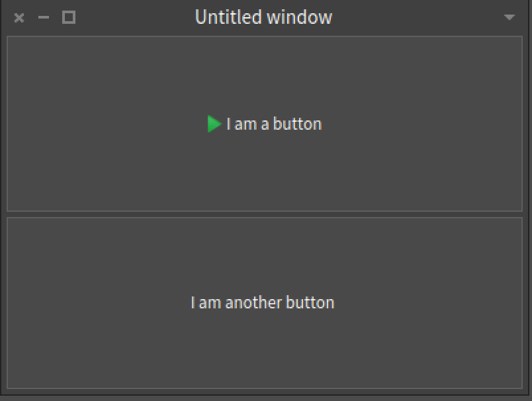Open the title bar dropdown arrow menu
Viewport: 532px width, 401px height.
(509, 18)
